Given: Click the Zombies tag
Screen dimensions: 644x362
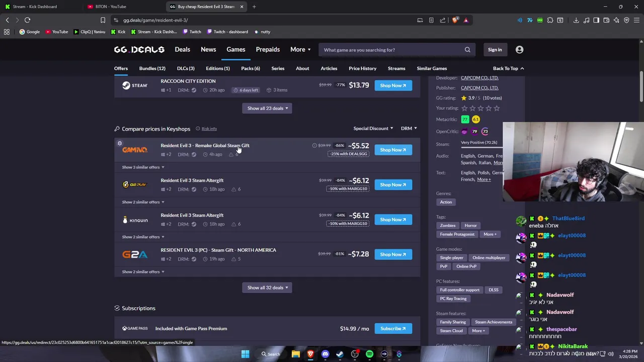Looking at the screenshot, I should click(448, 226).
